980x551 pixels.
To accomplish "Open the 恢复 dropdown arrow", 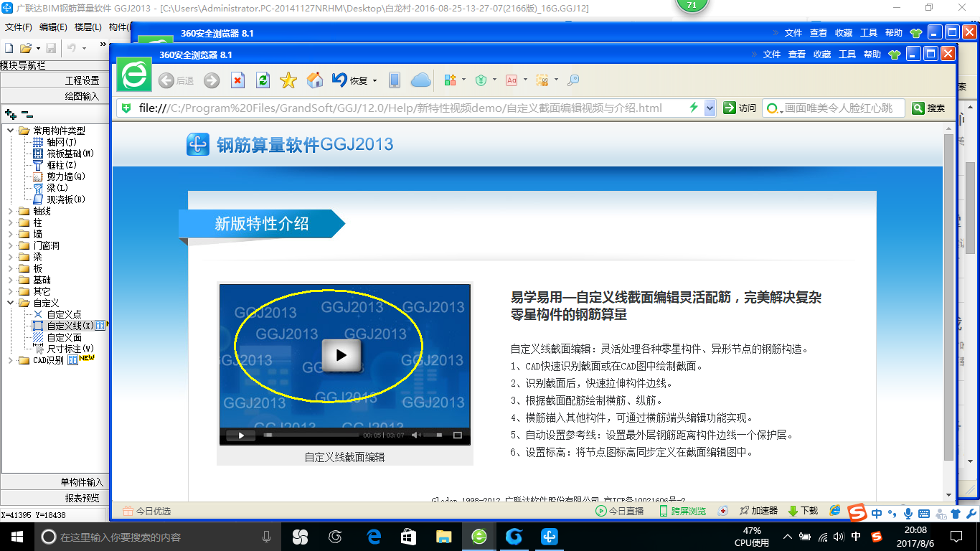I will [x=374, y=80].
